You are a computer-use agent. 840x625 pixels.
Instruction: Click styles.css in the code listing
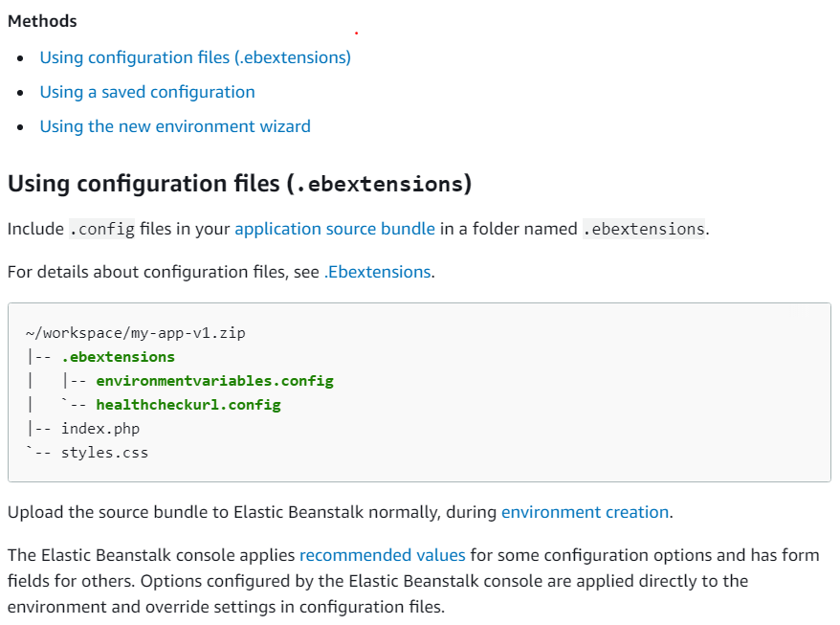[x=104, y=453]
